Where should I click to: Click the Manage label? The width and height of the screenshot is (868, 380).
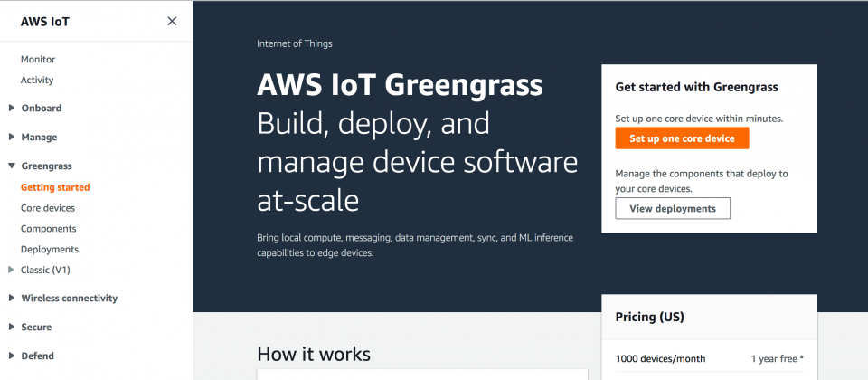[x=39, y=137]
